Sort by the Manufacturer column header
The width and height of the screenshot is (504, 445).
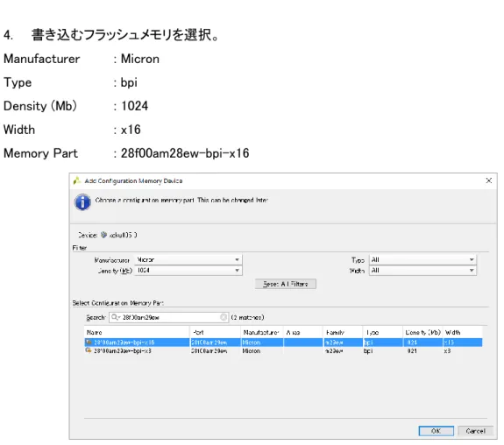(262, 333)
